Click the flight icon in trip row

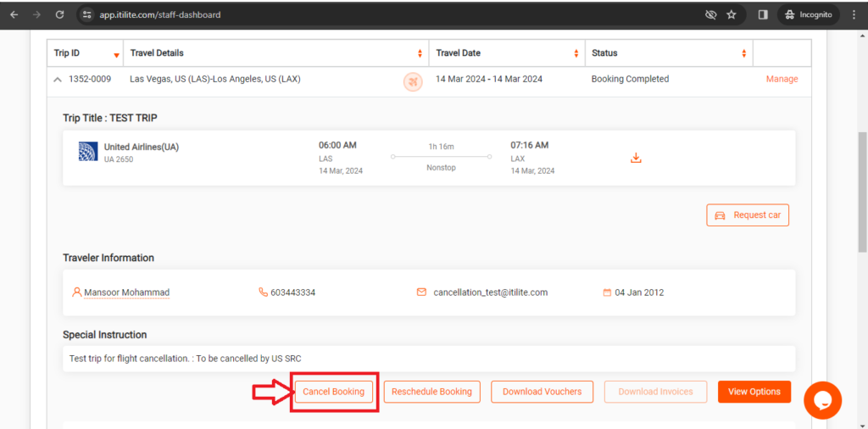tap(413, 82)
